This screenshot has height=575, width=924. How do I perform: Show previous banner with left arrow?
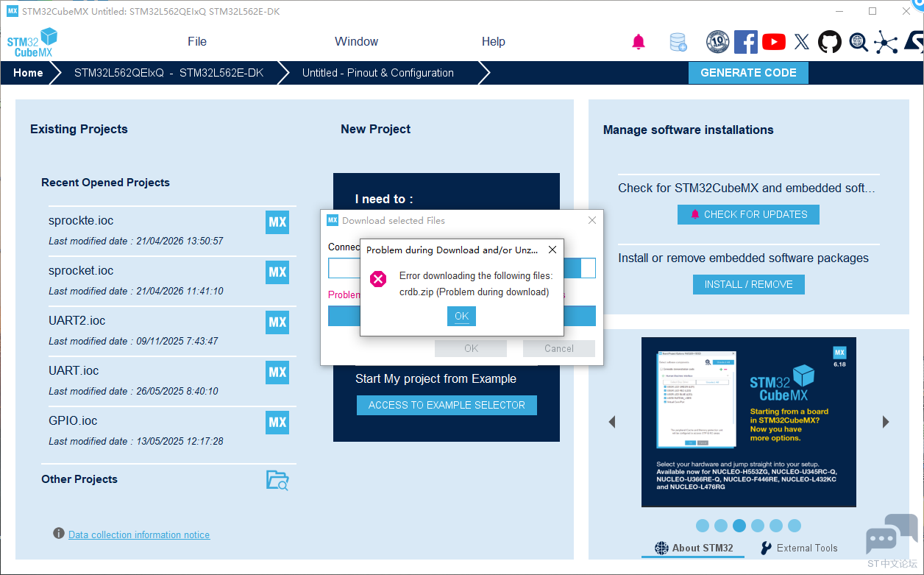click(x=611, y=422)
